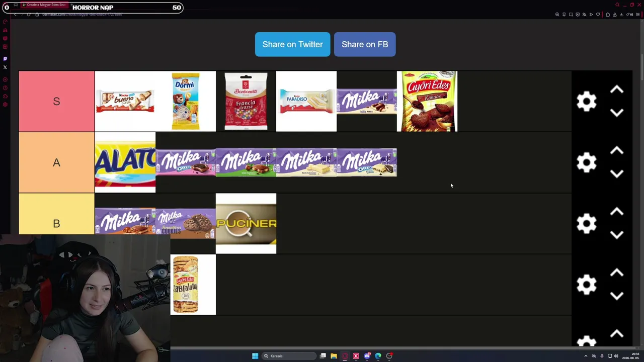This screenshot has height=362, width=644.
Task: Pick the Dörmi snack item
Action: pos(186,102)
